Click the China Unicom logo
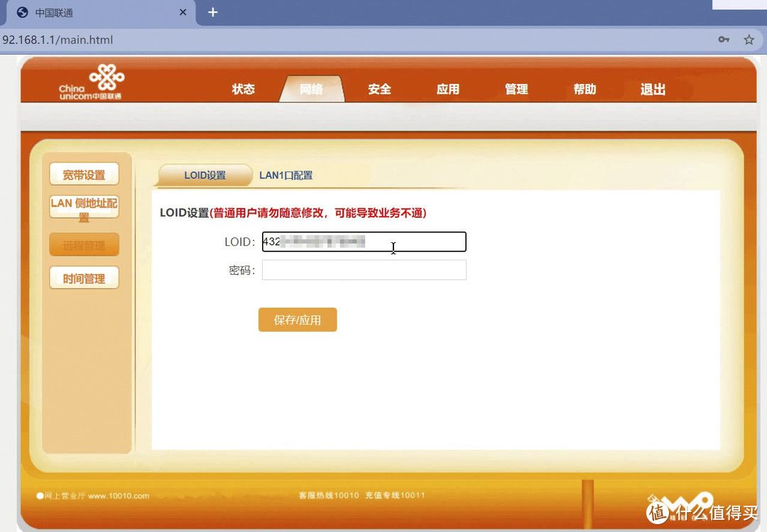This screenshot has width=767, height=532. [91, 81]
